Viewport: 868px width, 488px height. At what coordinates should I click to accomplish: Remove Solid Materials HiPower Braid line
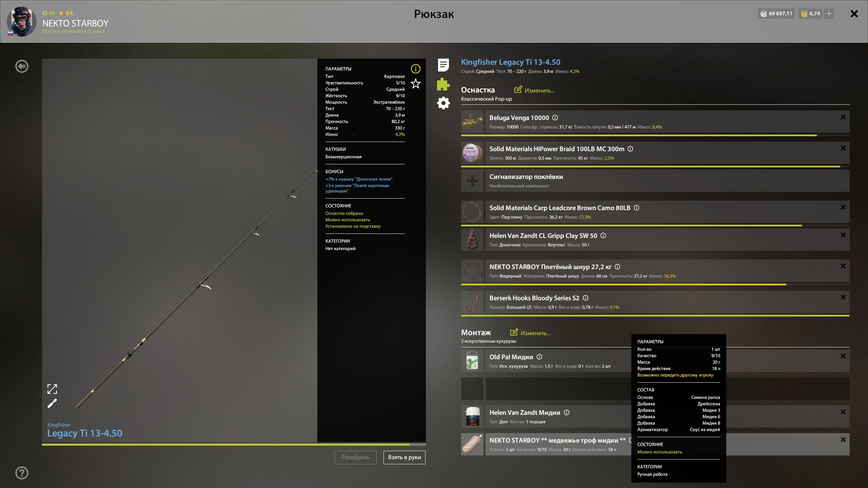pos(843,148)
